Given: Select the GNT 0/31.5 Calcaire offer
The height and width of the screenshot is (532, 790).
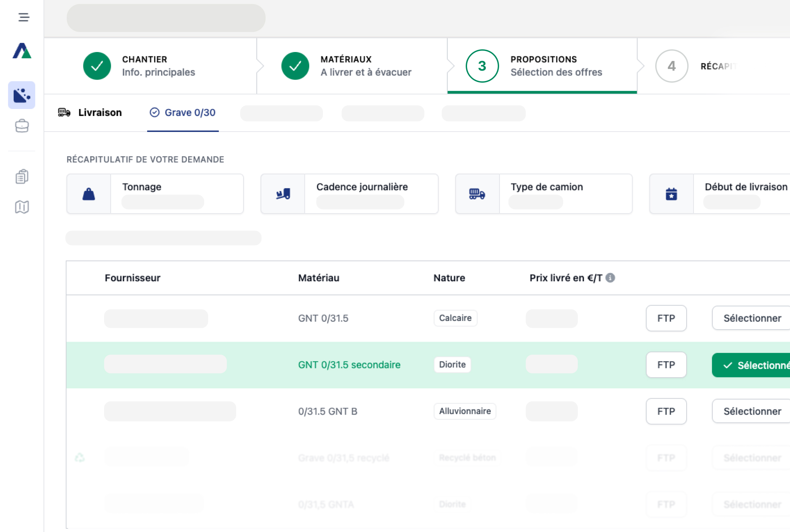Looking at the screenshot, I should coord(752,318).
